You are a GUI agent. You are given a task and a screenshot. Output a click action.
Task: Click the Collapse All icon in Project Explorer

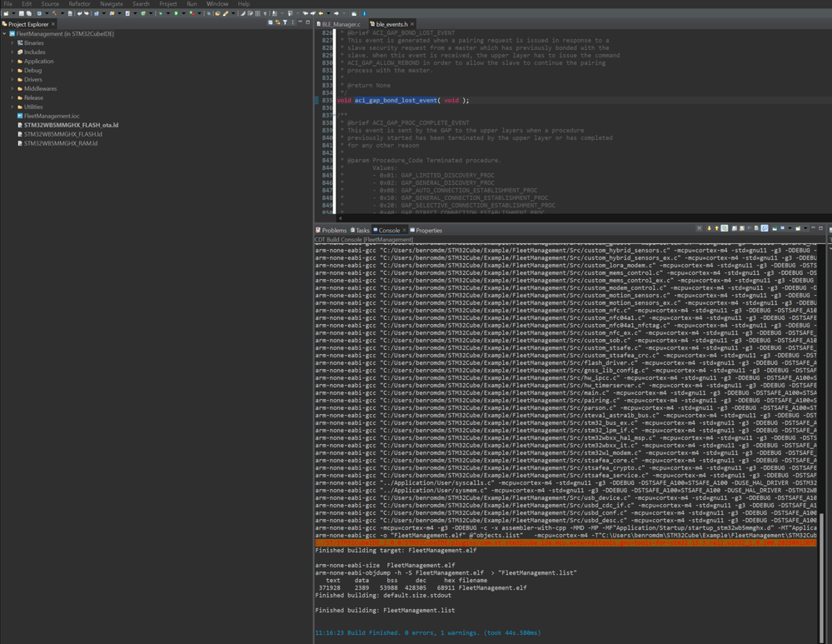pos(270,23)
